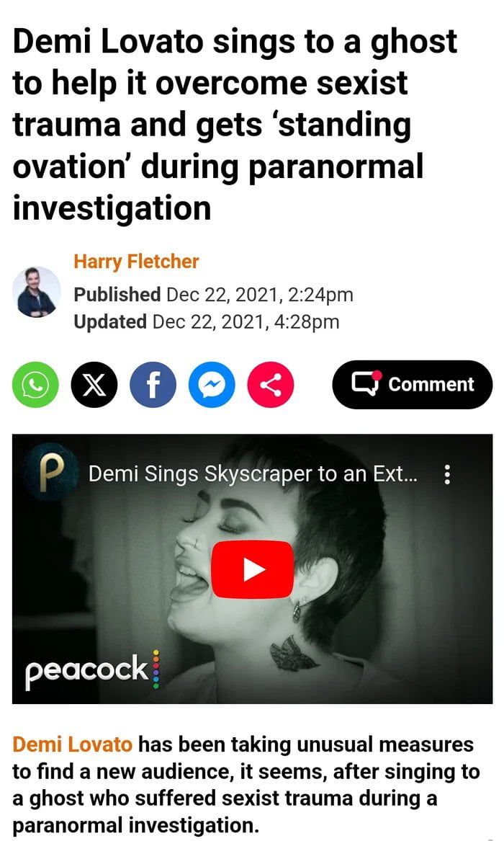Click the speech bubble icon in Comment
This screenshot has height=841, width=504.
point(366,383)
